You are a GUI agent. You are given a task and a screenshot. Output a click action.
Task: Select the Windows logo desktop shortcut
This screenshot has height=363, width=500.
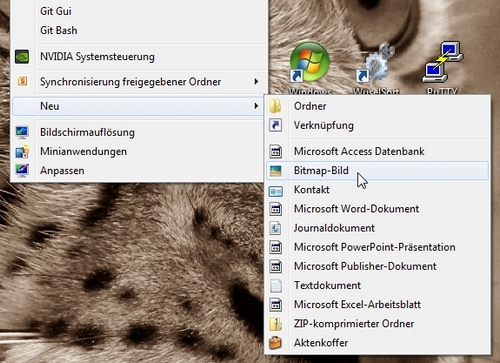(310, 67)
